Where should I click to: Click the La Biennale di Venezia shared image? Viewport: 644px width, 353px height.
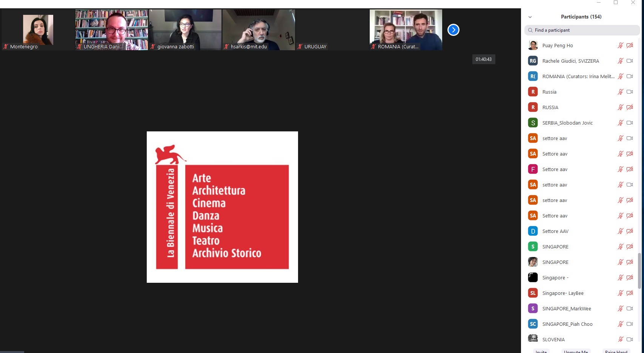click(222, 207)
